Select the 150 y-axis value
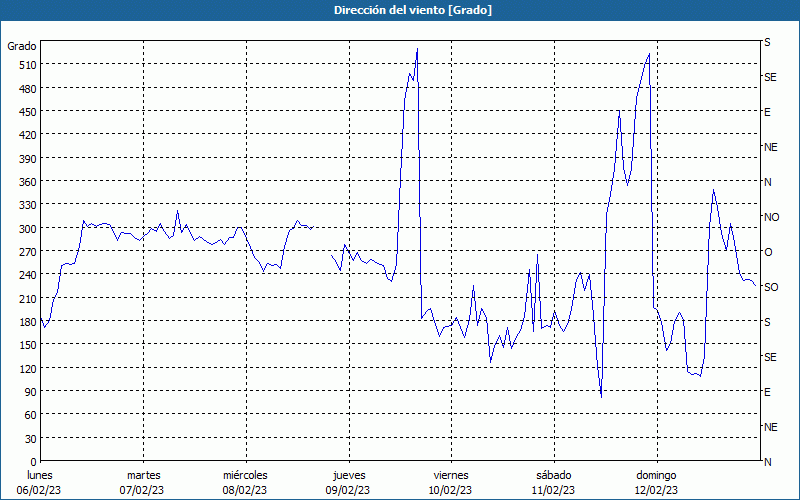The image size is (800, 500). coord(28,345)
